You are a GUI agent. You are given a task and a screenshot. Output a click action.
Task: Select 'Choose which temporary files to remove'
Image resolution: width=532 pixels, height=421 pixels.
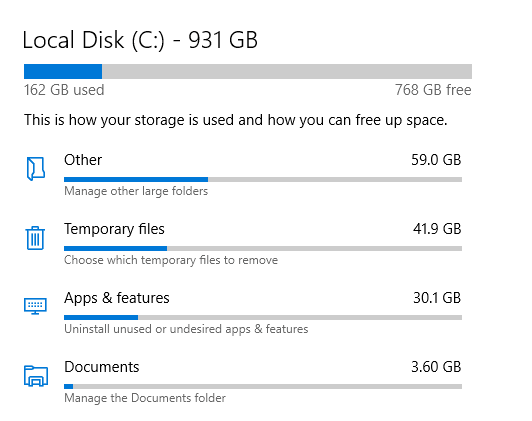tap(171, 260)
